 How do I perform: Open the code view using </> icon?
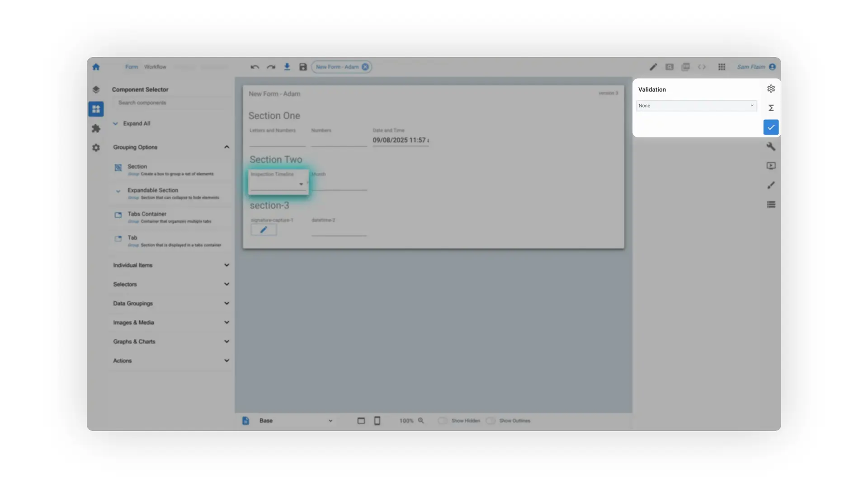[702, 66]
